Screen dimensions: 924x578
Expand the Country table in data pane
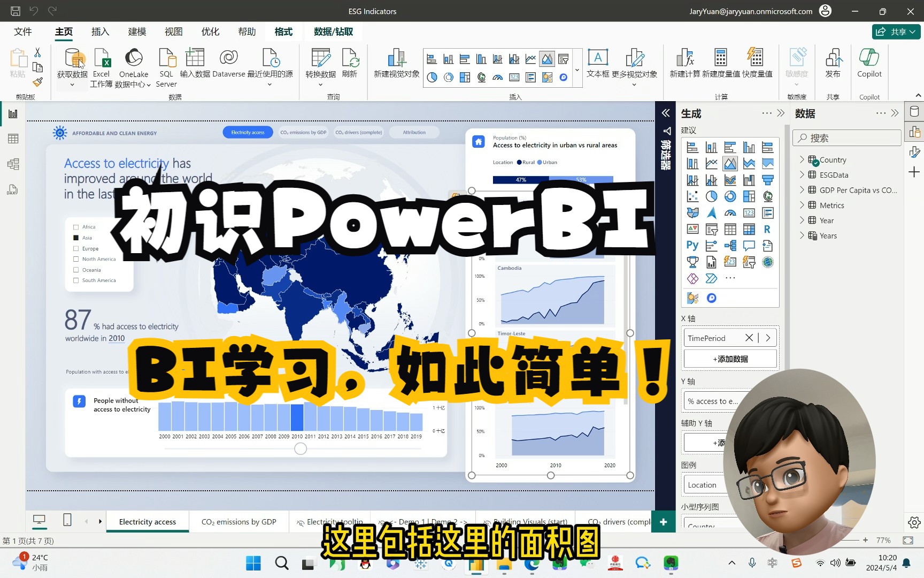point(802,159)
